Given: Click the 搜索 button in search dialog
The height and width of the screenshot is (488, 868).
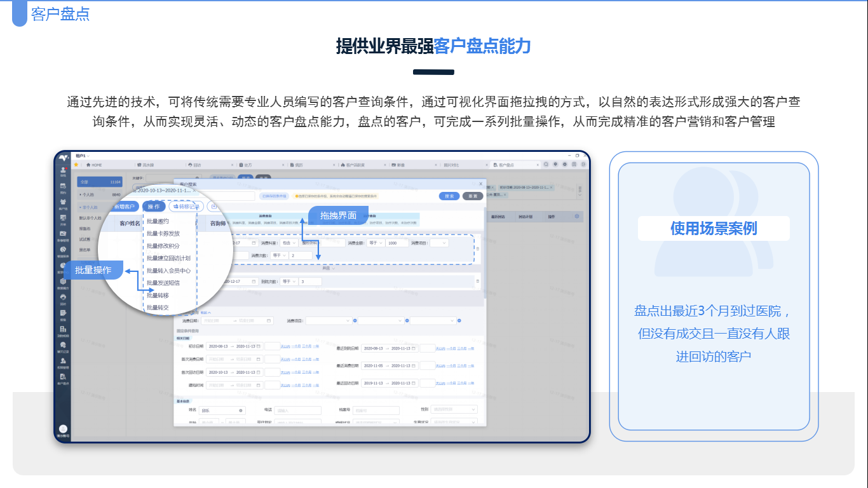Looking at the screenshot, I should [449, 196].
